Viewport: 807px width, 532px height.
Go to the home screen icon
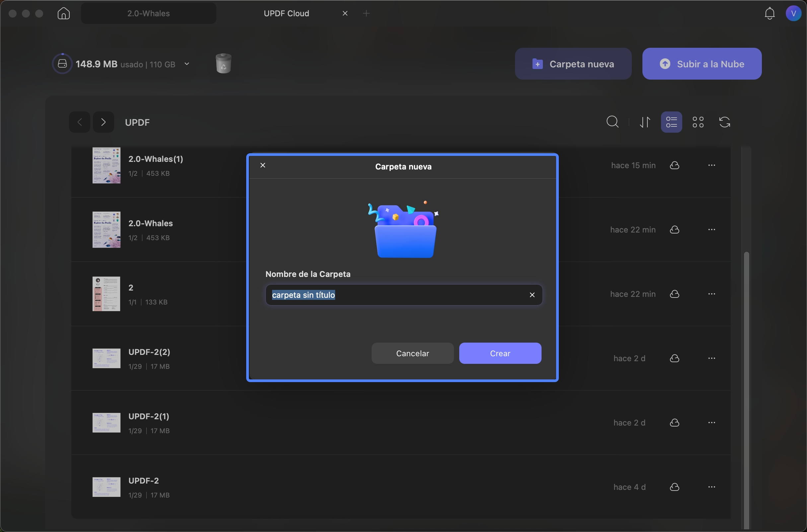point(63,13)
